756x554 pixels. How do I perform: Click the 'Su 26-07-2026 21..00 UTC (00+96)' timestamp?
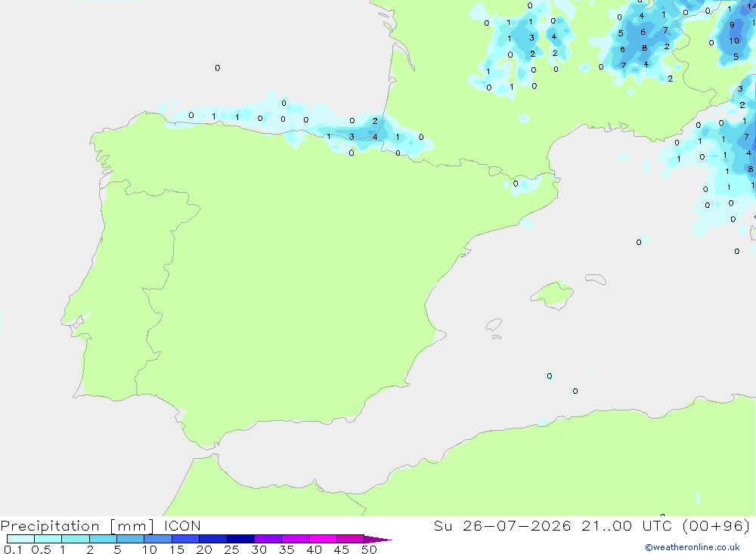click(x=592, y=525)
